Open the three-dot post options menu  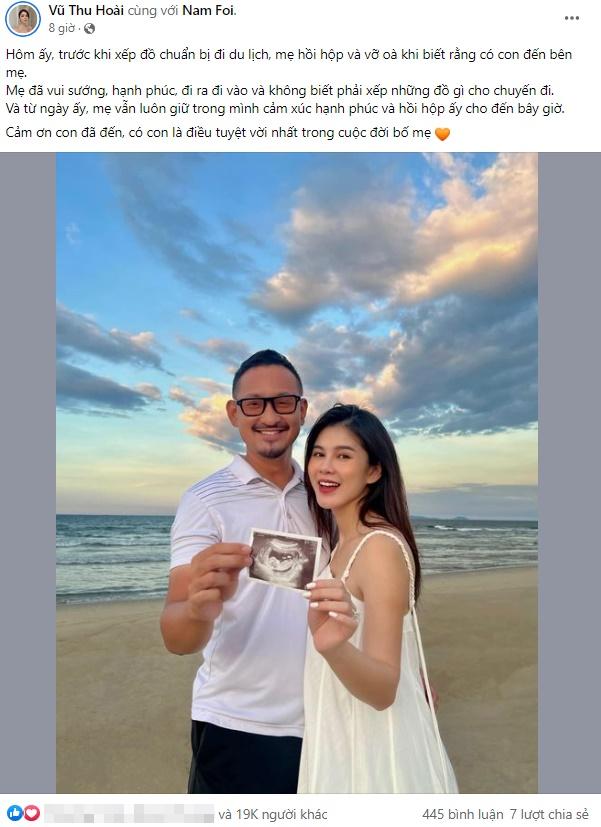[x=572, y=18]
